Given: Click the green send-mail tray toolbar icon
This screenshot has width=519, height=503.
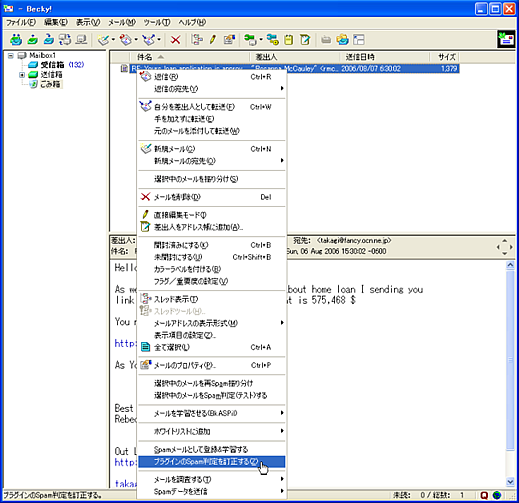Looking at the screenshot, I should (x=33, y=40).
